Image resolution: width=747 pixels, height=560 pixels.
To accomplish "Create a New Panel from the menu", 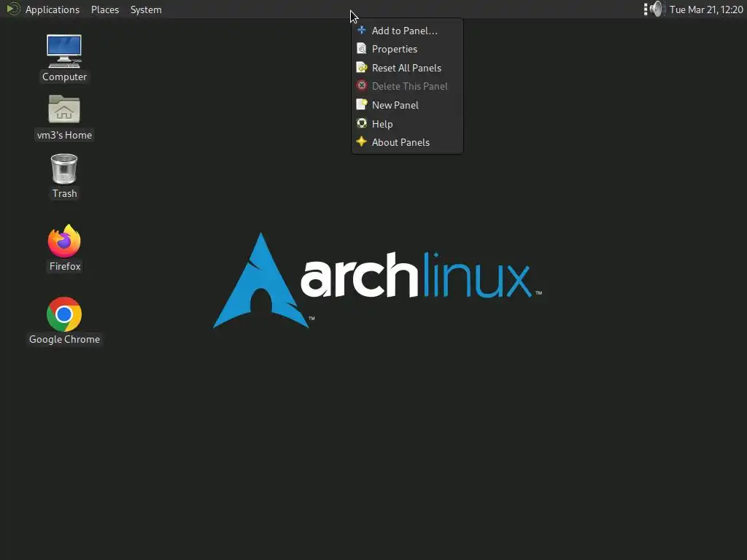I will click(x=407, y=105).
